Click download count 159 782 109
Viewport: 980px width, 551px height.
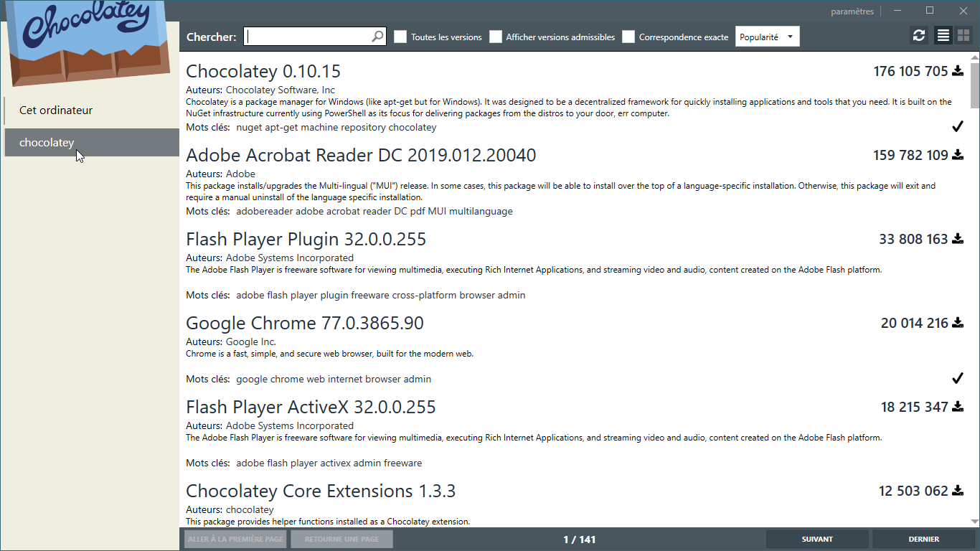click(910, 155)
